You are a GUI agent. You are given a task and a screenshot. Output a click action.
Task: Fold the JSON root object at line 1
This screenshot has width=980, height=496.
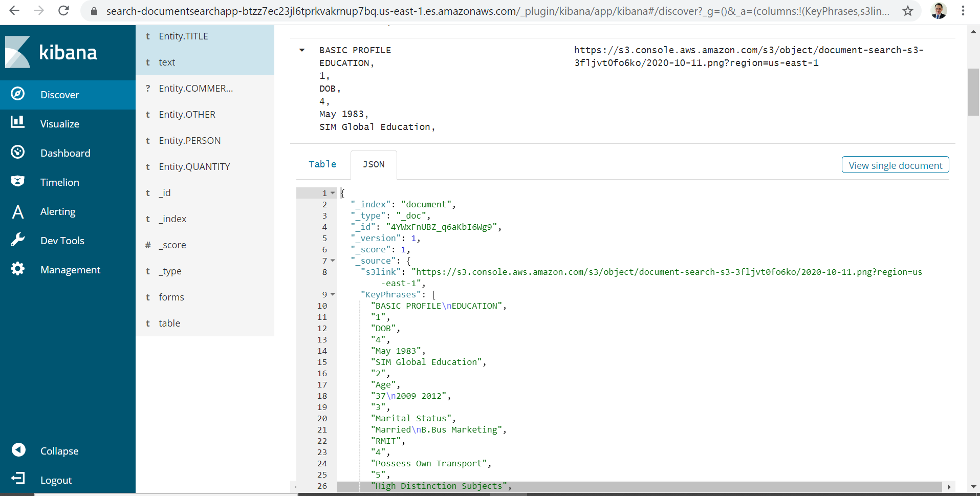[x=333, y=193]
